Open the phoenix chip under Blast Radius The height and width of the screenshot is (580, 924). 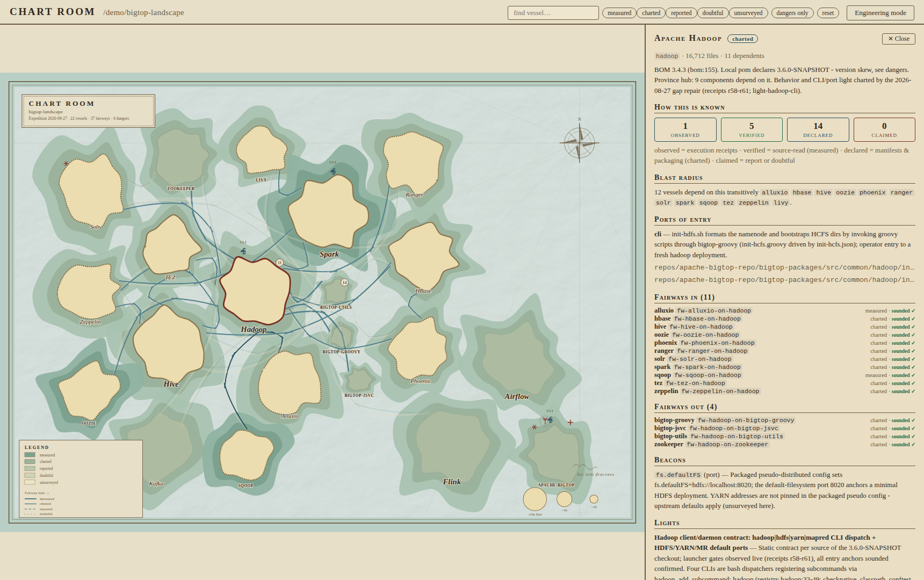click(x=872, y=192)
